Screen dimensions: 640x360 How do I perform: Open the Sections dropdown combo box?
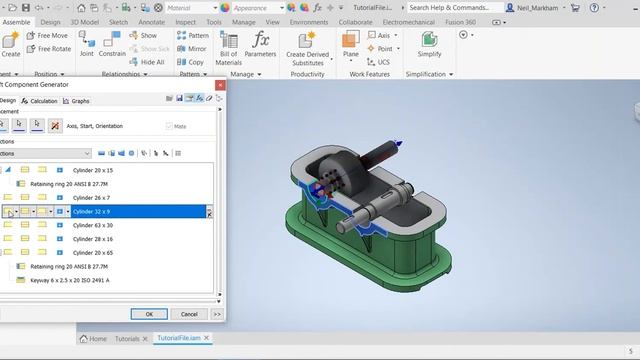pyautogui.click(x=45, y=153)
